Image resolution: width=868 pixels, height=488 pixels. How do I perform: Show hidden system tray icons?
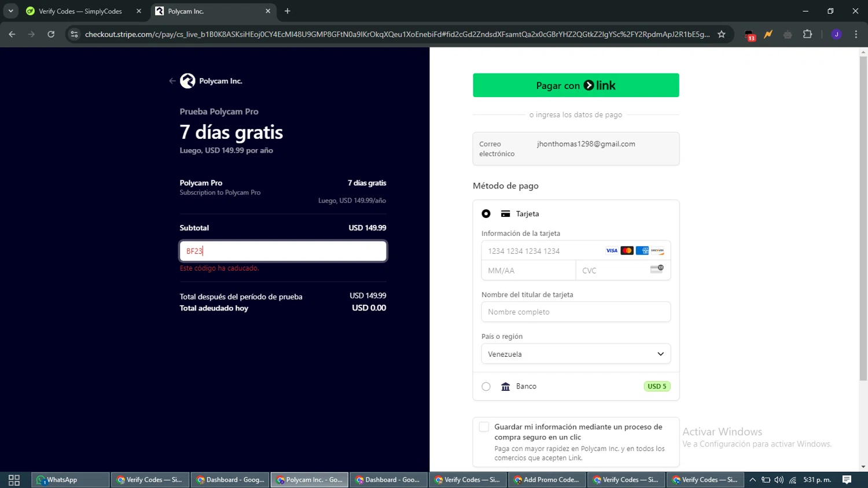(752, 480)
